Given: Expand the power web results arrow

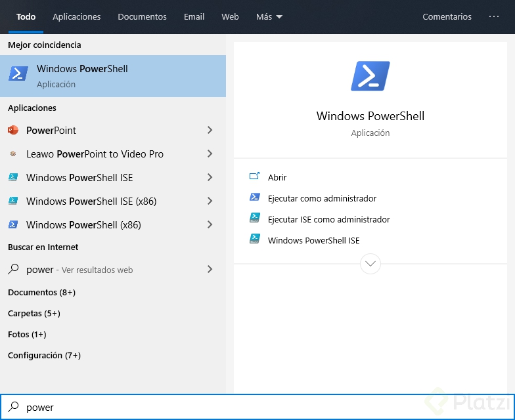Looking at the screenshot, I should (x=210, y=269).
